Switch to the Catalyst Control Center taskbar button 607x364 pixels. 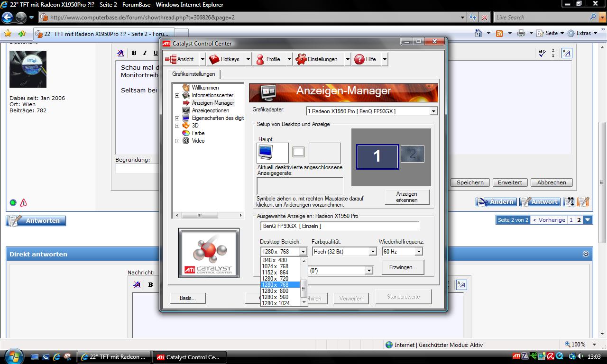pos(189,357)
